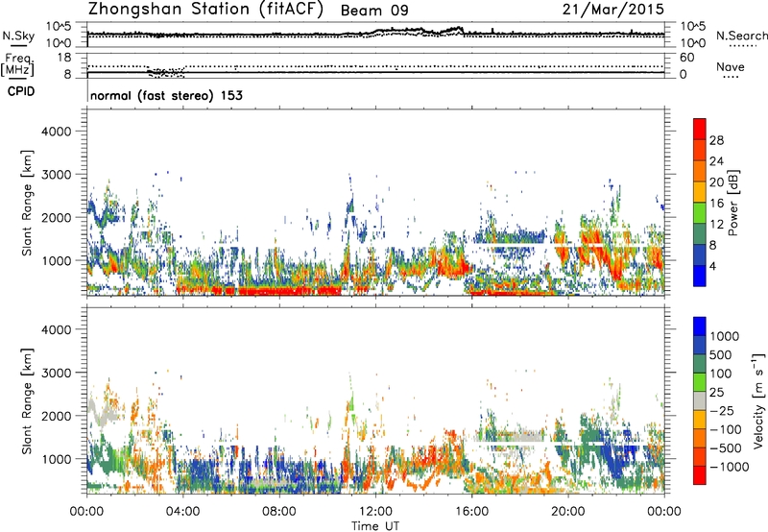The height and width of the screenshot is (532, 768).
Task: Click the 'CPID' label
Action: [21, 91]
